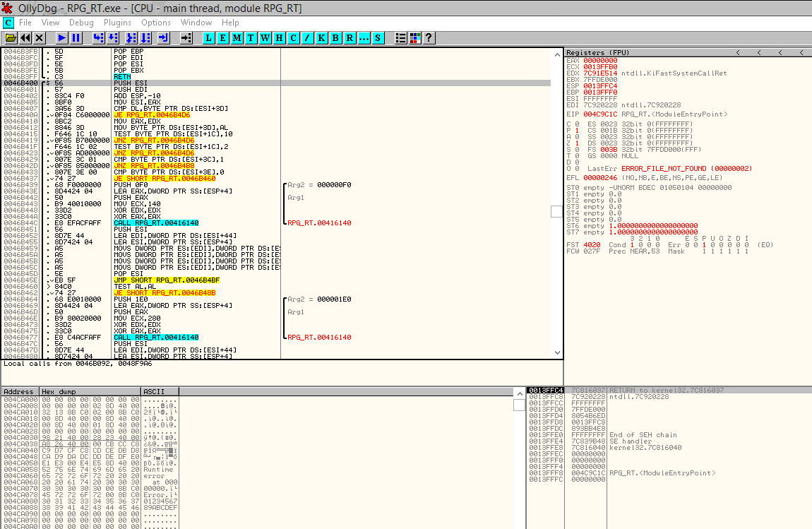Image resolution: width=812 pixels, height=529 pixels.
Task: Open the Debug menu
Action: 81,23
